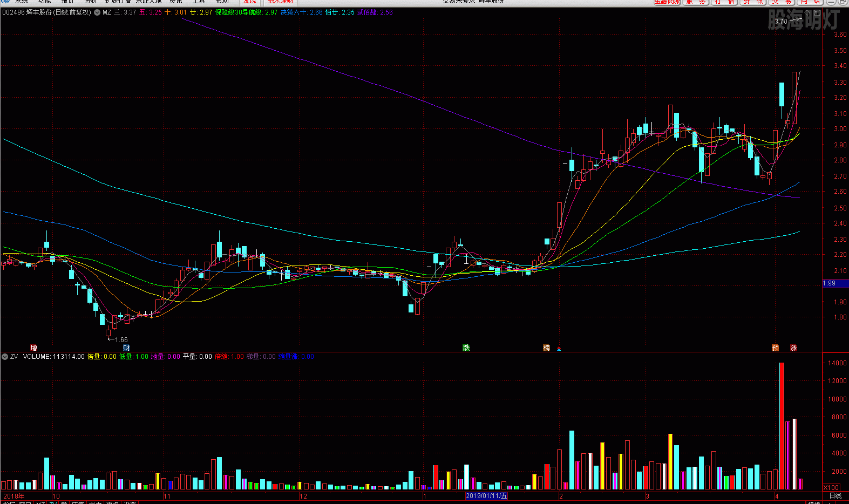
Task: Click the orange 预 forecast marker
Action: (x=775, y=348)
